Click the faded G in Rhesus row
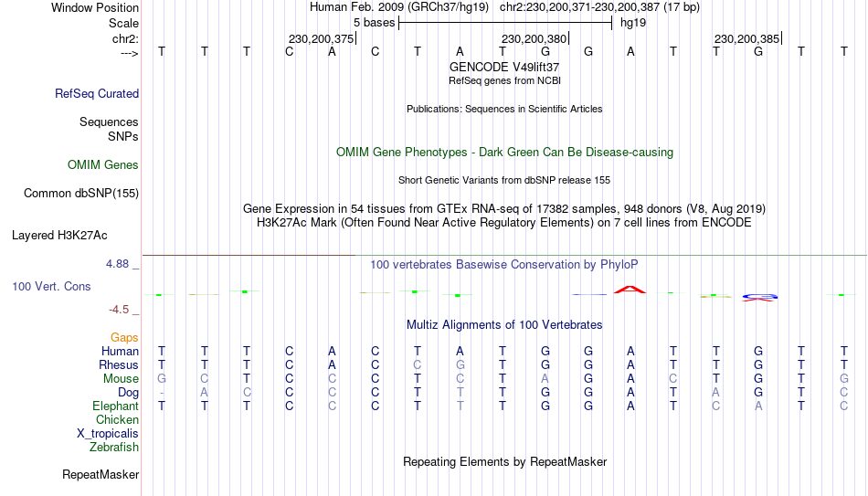The height and width of the screenshot is (496, 868). (460, 364)
